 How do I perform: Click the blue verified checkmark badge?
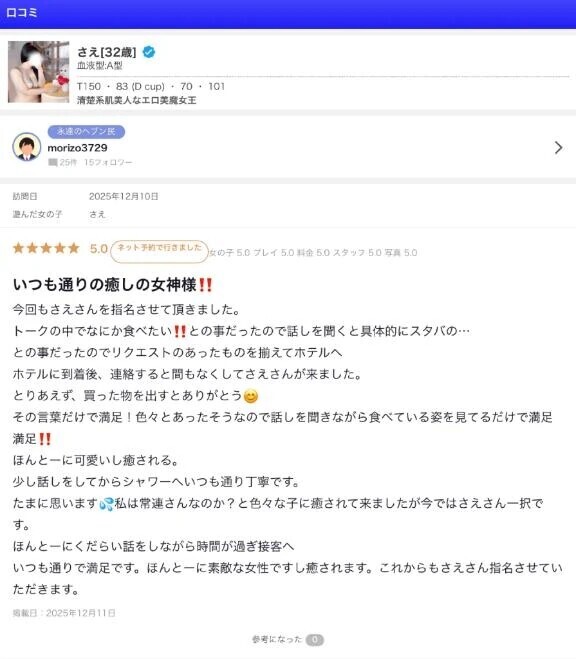pyautogui.click(x=149, y=52)
